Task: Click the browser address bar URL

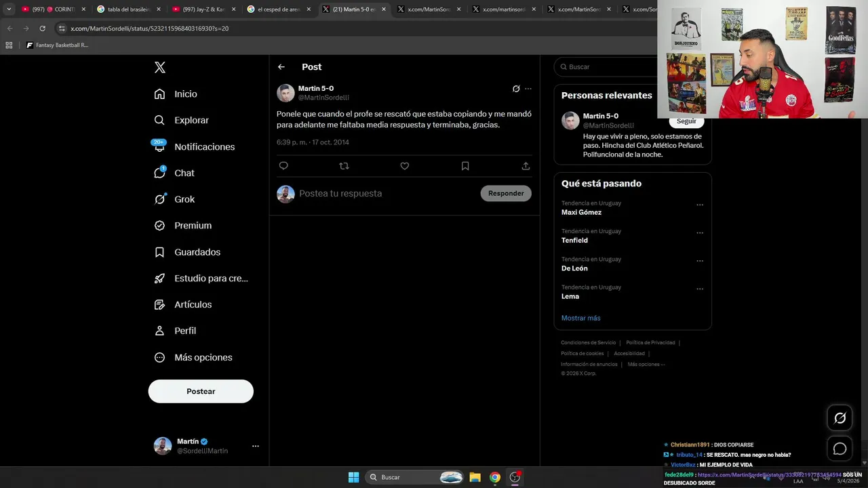Action: [x=149, y=28]
